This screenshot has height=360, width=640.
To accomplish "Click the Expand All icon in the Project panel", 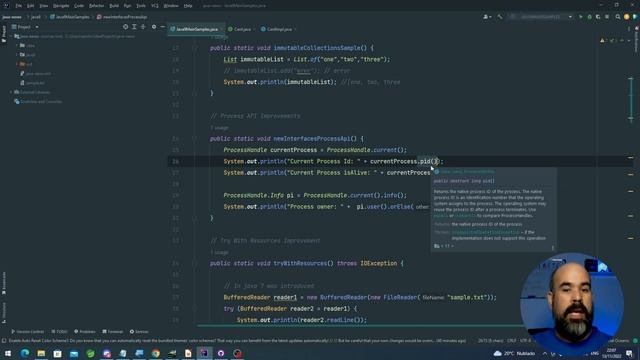I will pyautogui.click(x=134, y=27).
